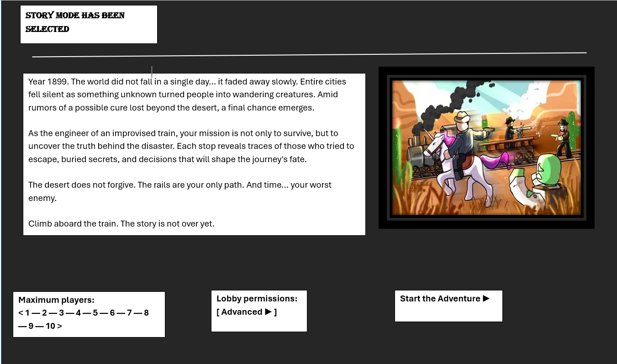617x364 pixels.
Task: Choose 7 maximum players
Action: 129,313
